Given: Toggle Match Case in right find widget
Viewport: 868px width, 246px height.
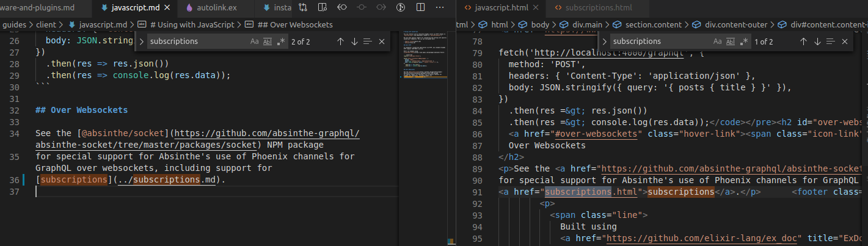Looking at the screenshot, I should click(x=718, y=42).
